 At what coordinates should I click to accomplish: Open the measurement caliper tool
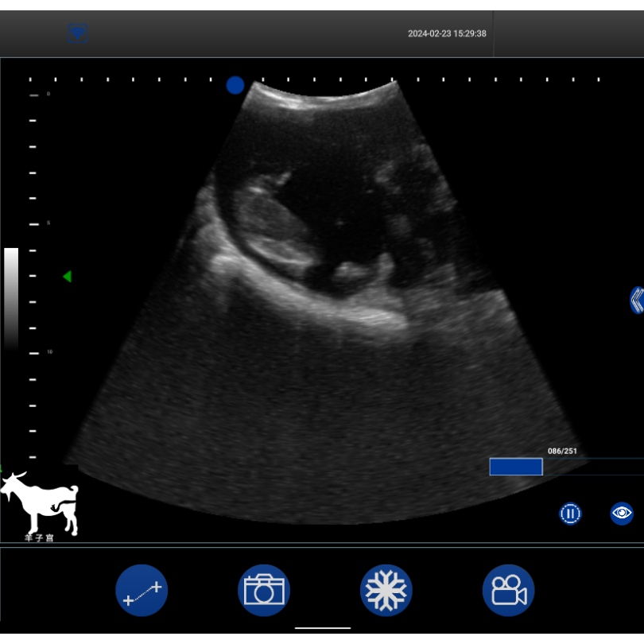142,590
